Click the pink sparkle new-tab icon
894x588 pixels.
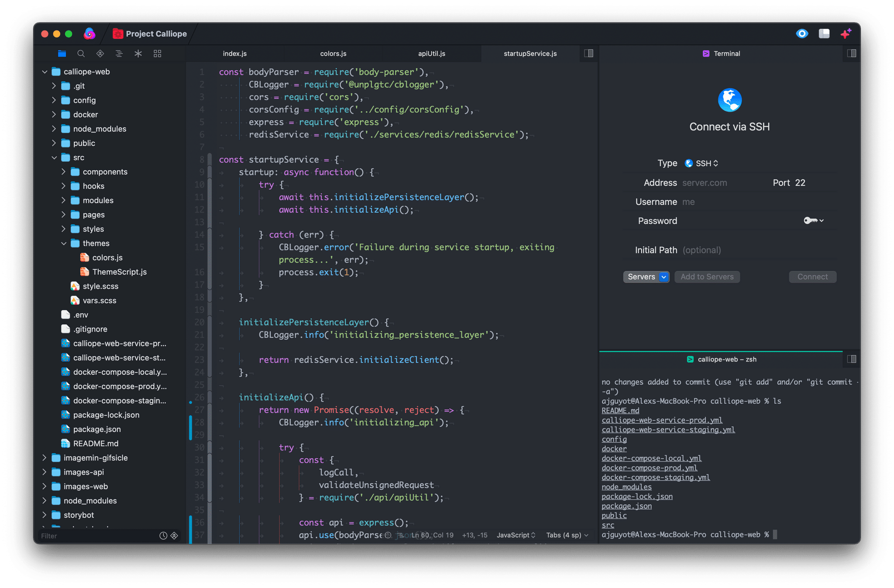(x=846, y=34)
